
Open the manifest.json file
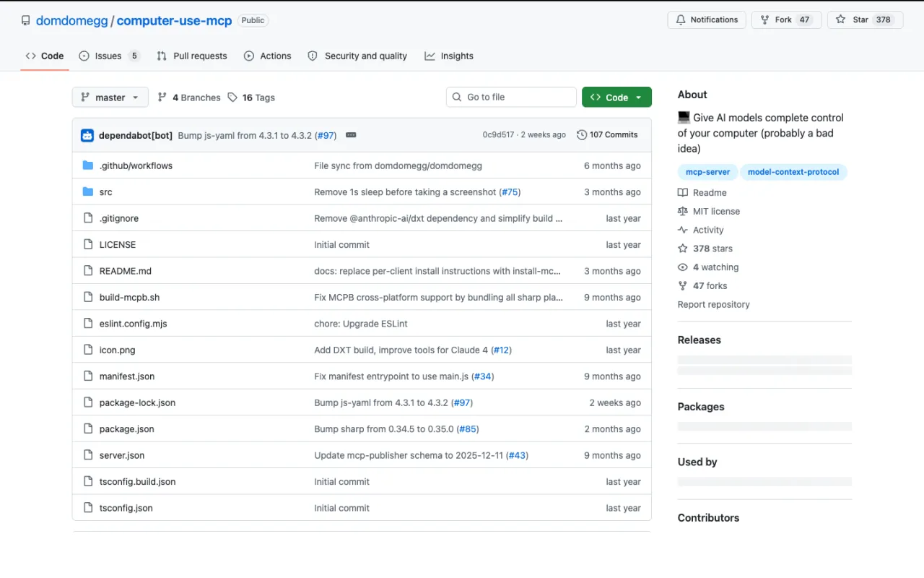(x=127, y=376)
